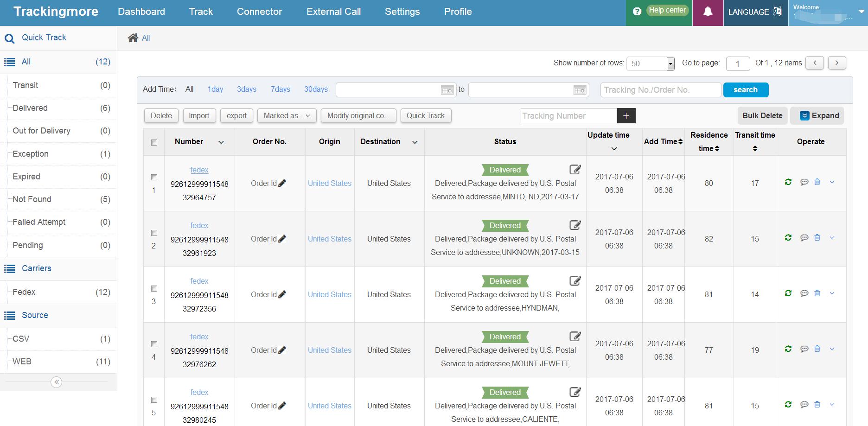Check the box for row 3
The width and height of the screenshot is (868, 426).
(x=154, y=289)
